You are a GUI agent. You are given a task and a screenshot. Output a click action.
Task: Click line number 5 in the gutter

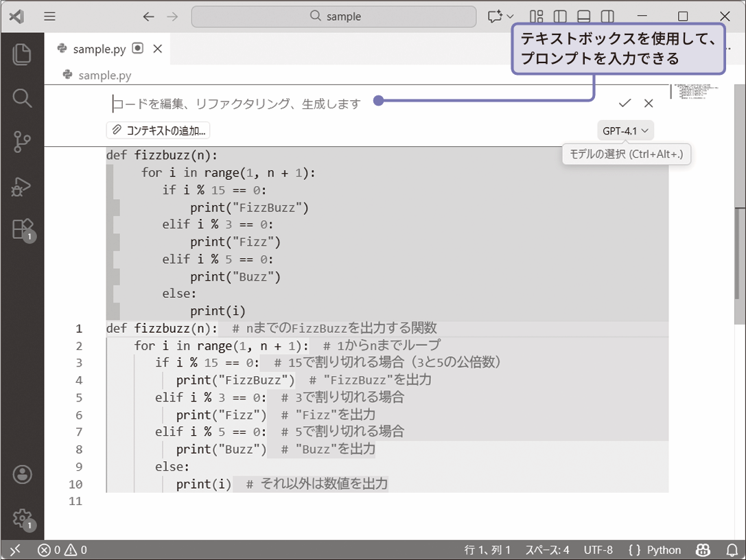(x=79, y=398)
